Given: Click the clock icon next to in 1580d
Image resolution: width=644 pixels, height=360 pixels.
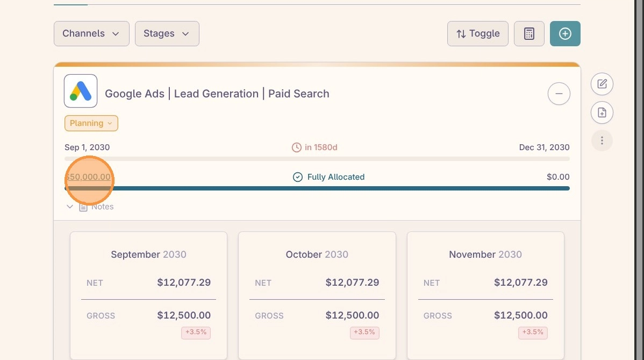Looking at the screenshot, I should [x=297, y=147].
